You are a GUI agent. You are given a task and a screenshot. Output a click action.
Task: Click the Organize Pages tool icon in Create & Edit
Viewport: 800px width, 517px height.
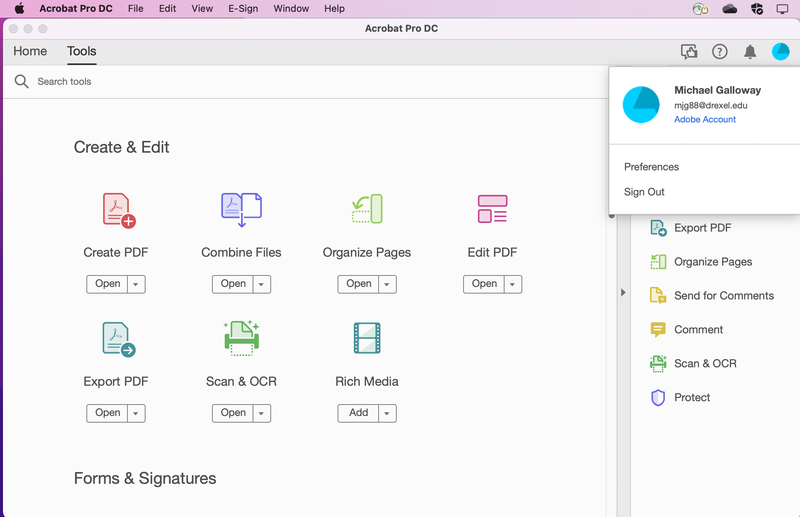[x=367, y=209]
